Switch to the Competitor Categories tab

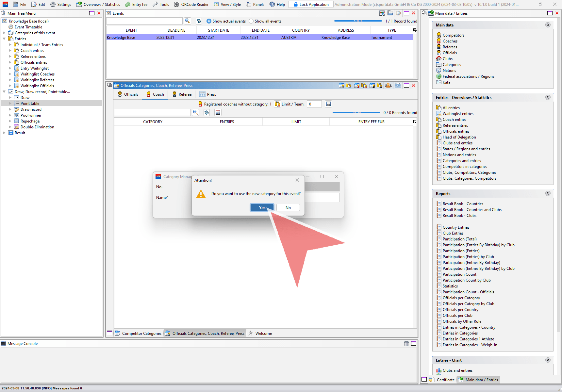point(138,334)
